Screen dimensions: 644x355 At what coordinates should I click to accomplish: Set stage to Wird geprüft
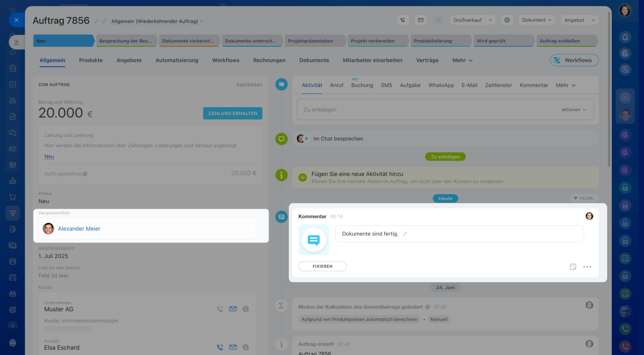[504, 41]
